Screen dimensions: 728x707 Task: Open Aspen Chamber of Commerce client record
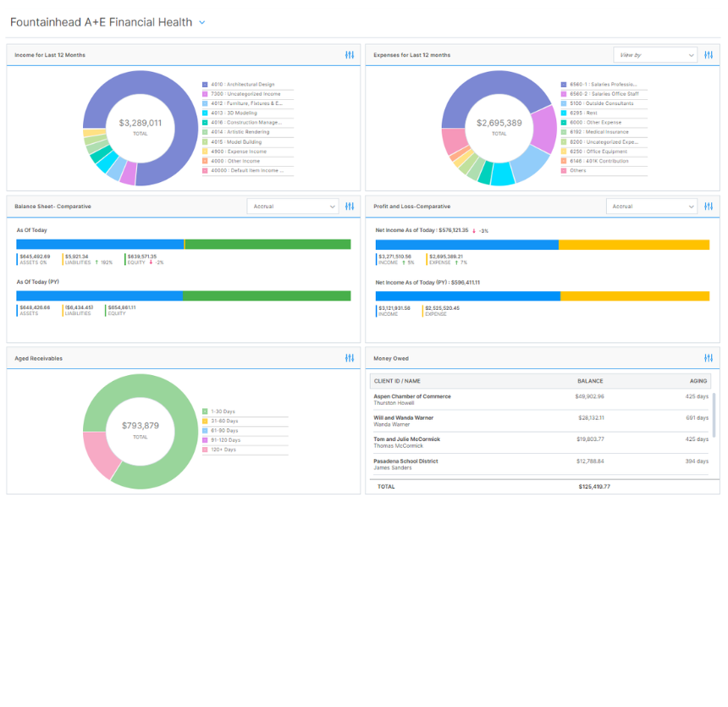pos(413,396)
